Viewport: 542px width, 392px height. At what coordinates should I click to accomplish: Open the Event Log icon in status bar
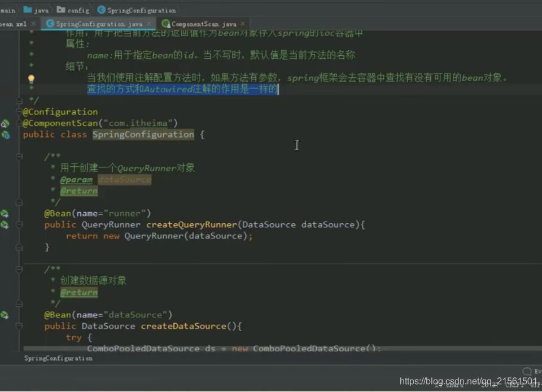pyautogui.click(x=526, y=372)
